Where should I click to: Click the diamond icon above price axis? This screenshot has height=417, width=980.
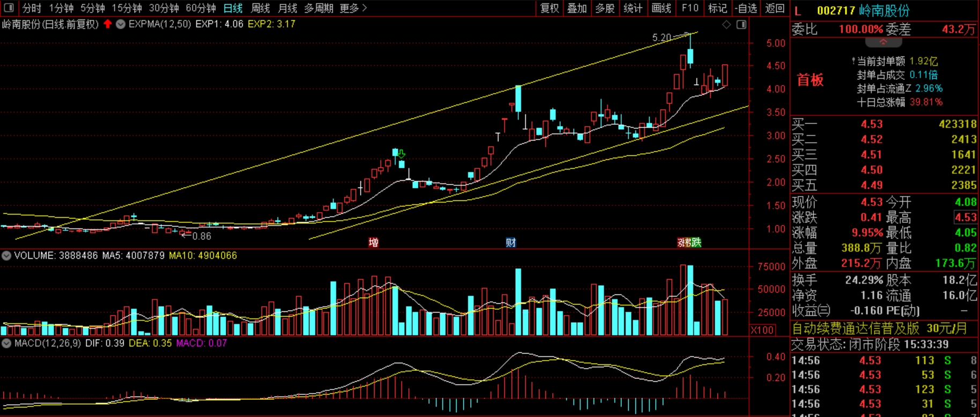click(x=726, y=25)
